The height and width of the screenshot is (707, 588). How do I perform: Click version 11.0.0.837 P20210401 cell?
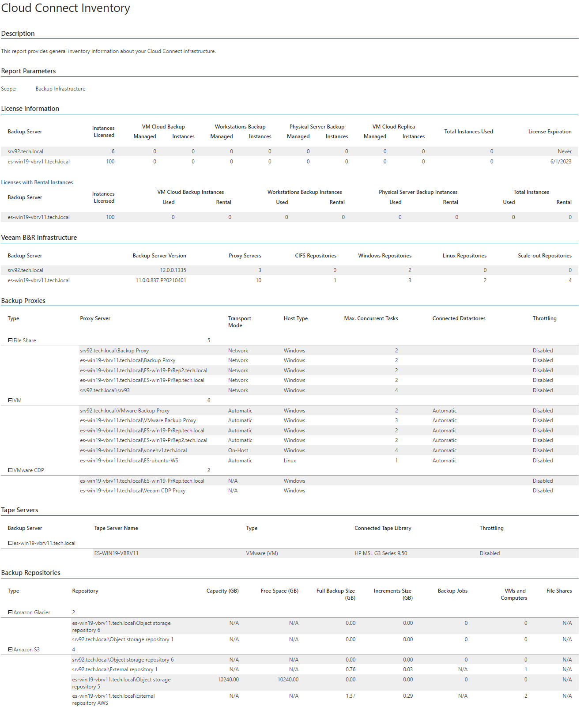161,280
